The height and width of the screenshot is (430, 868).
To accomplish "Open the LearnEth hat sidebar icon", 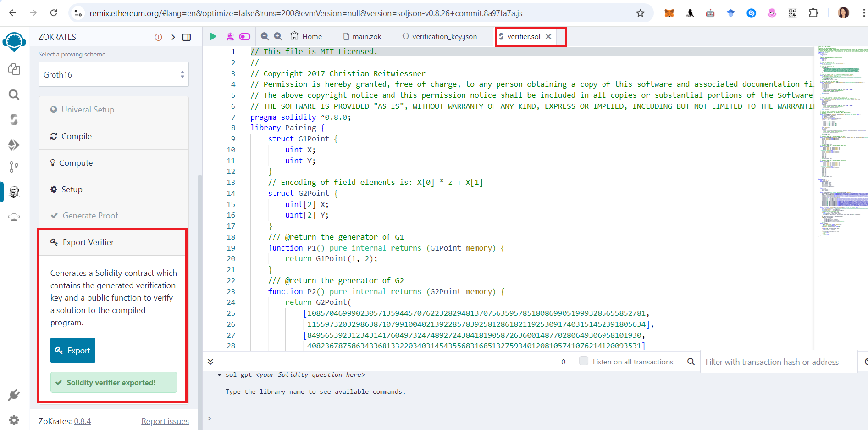I will click(x=14, y=217).
